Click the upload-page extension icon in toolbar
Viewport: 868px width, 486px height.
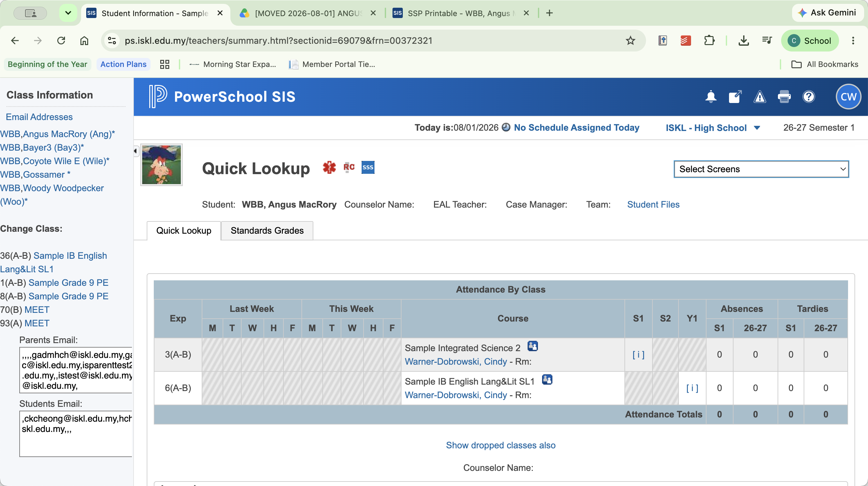663,41
